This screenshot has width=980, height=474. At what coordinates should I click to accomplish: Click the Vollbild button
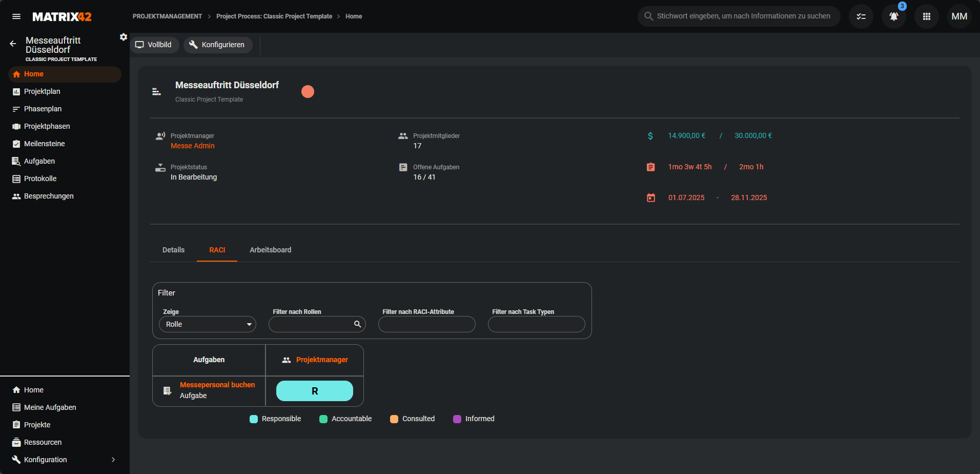coord(154,45)
